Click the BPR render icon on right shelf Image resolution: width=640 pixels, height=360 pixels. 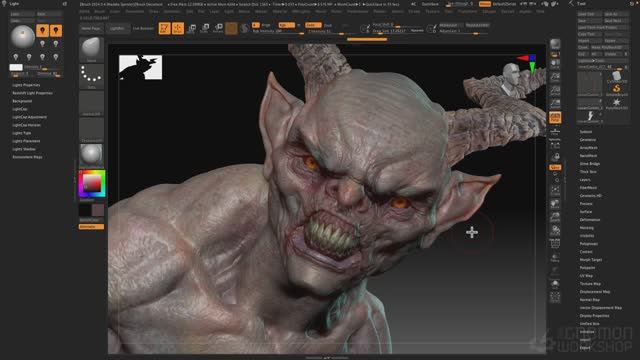point(555,44)
